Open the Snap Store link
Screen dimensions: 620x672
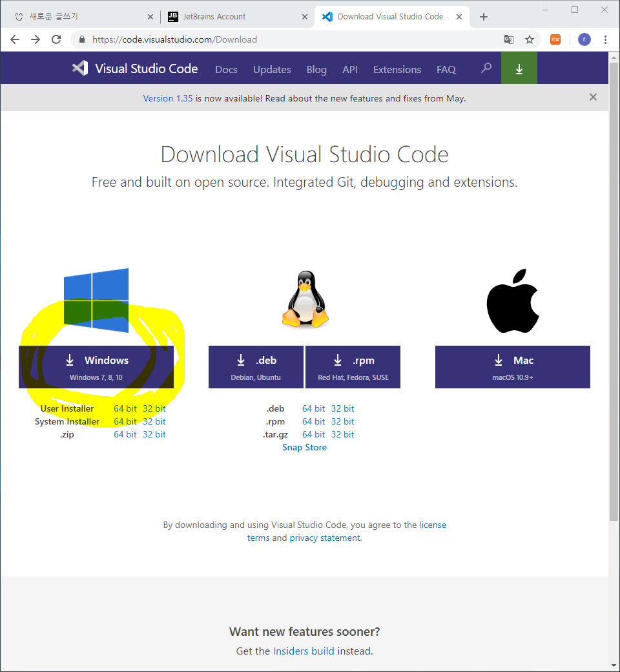[x=305, y=447]
